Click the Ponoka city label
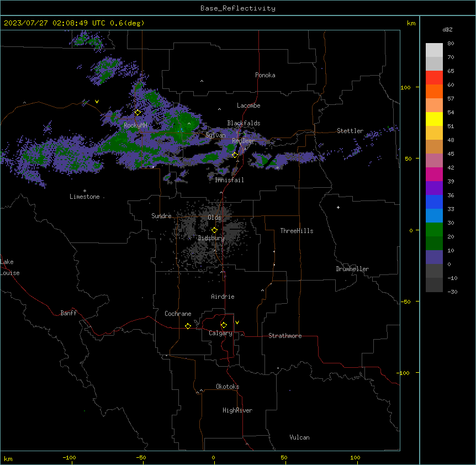This screenshot has width=476, height=465. (265, 75)
